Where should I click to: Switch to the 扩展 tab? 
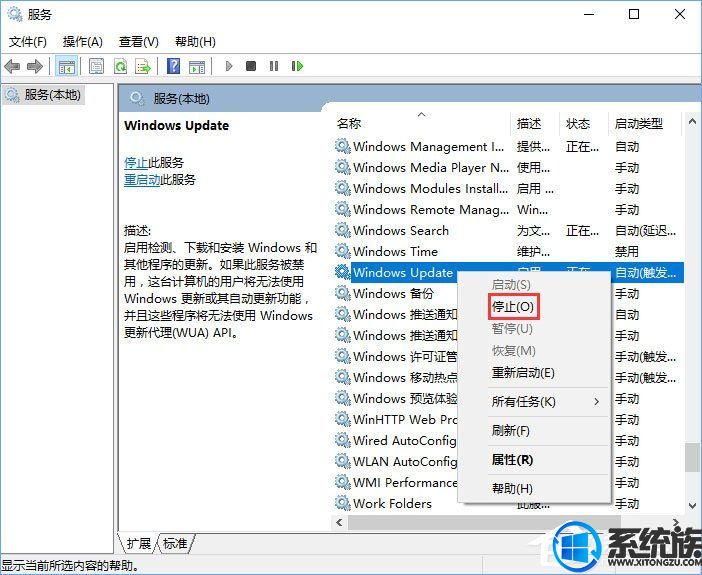pos(138,544)
